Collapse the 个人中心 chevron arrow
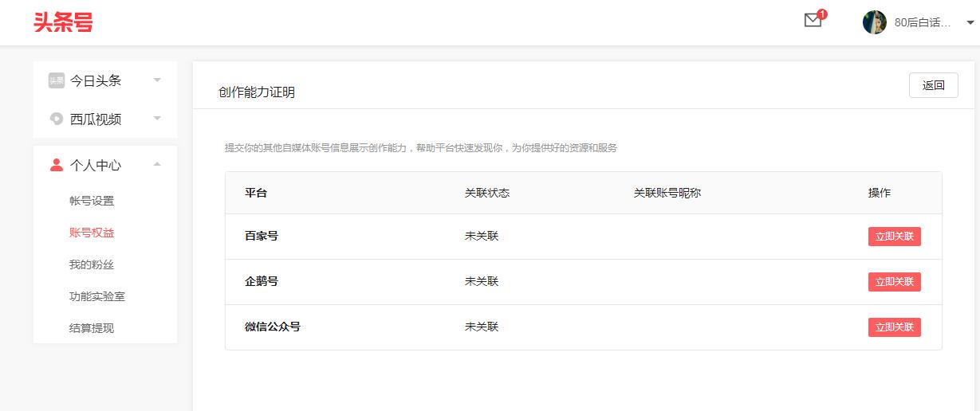Screen dimensions: 980x411 tap(157, 164)
